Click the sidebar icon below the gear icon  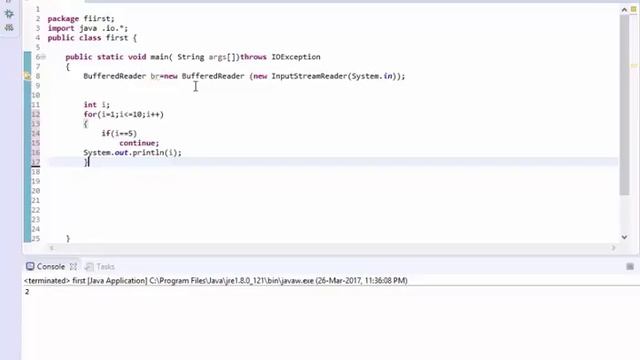pos(9,28)
